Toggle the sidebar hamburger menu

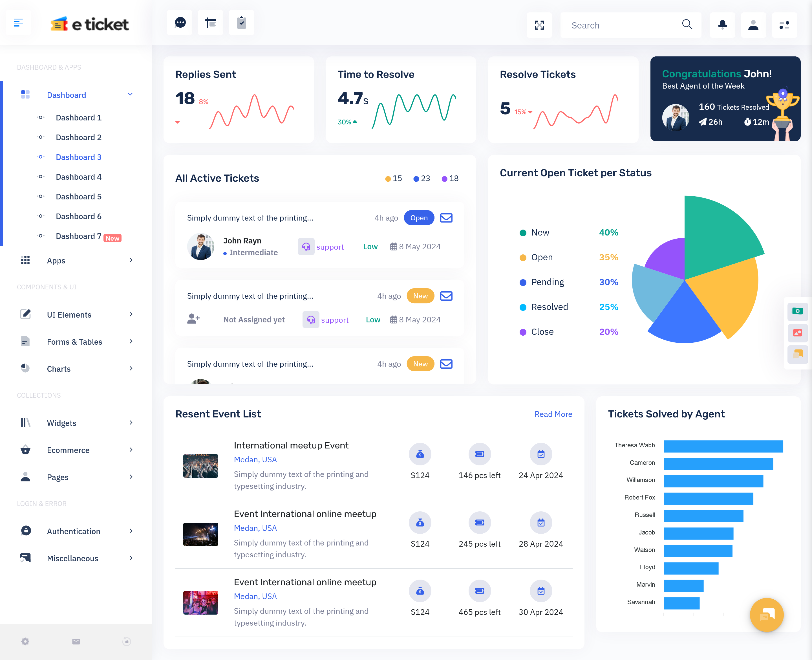click(18, 23)
